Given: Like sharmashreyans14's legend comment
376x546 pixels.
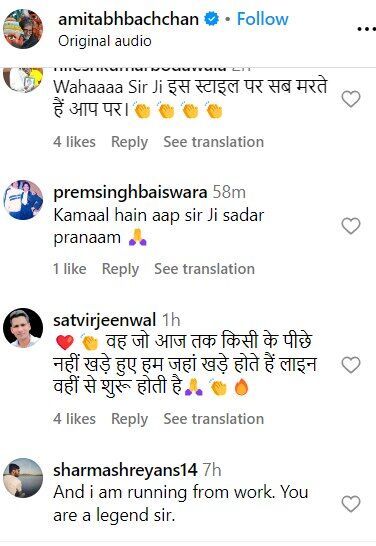Looking at the screenshot, I should coord(351,504).
